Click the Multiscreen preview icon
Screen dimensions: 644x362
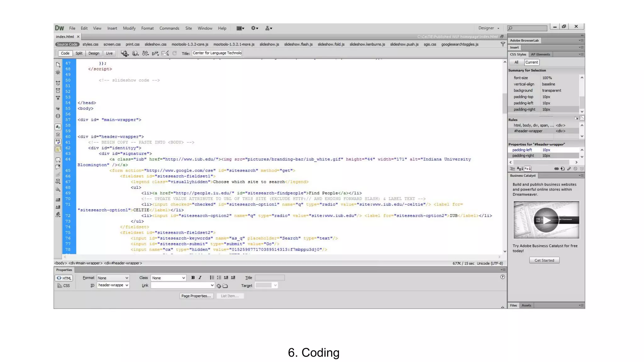[125, 53]
